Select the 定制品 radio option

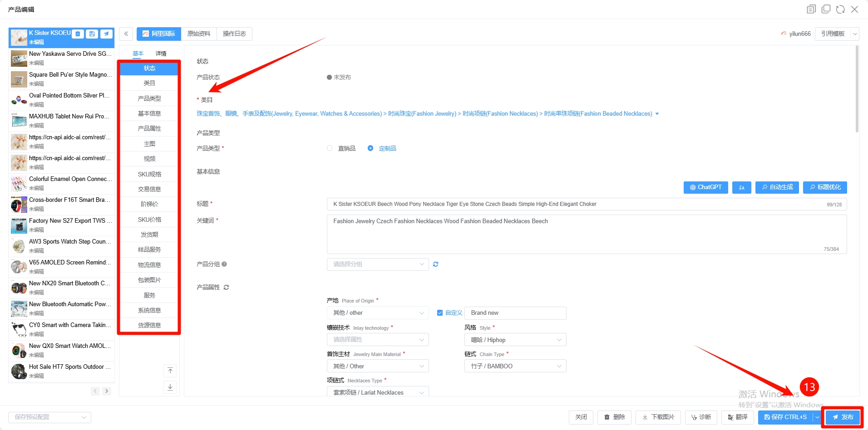point(370,148)
